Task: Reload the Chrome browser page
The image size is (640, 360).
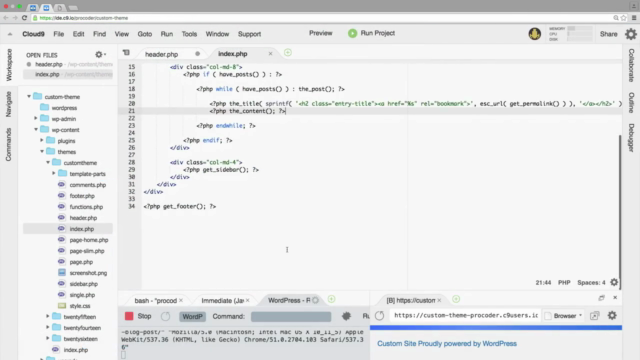Action: pyautogui.click(x=24, y=18)
